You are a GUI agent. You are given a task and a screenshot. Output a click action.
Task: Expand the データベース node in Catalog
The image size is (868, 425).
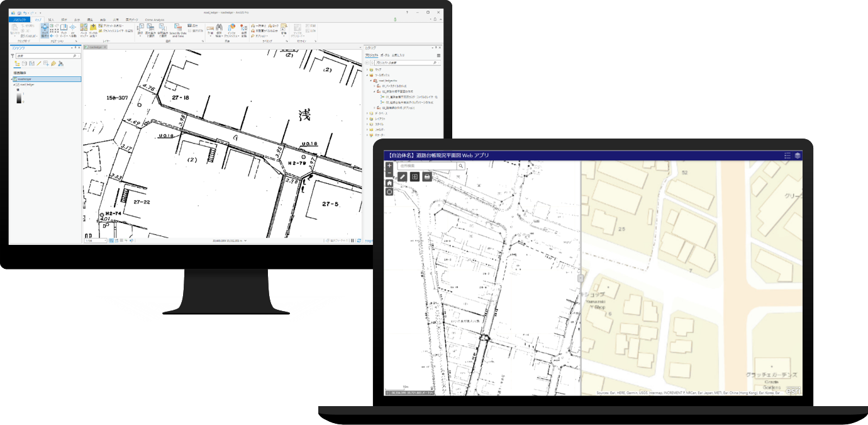[367, 113]
